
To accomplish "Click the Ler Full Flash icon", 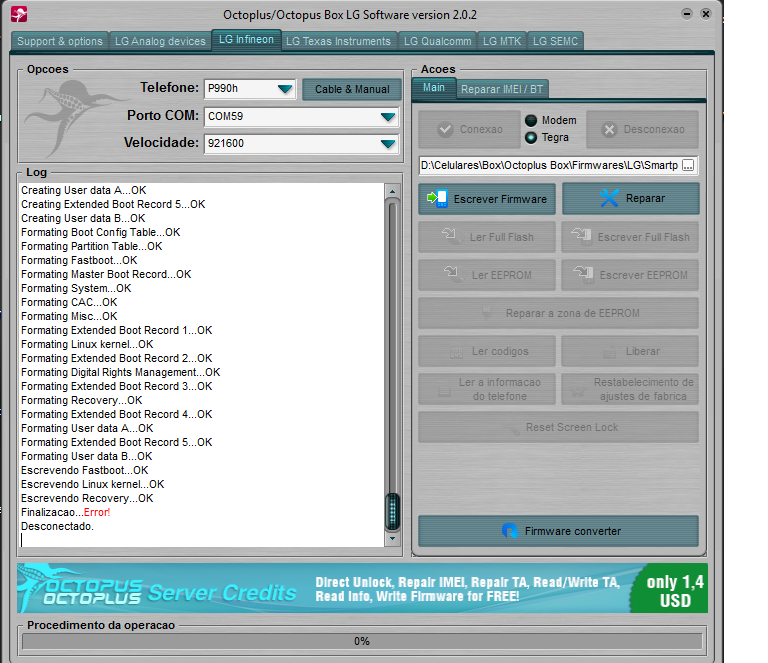I will pyautogui.click(x=451, y=236).
